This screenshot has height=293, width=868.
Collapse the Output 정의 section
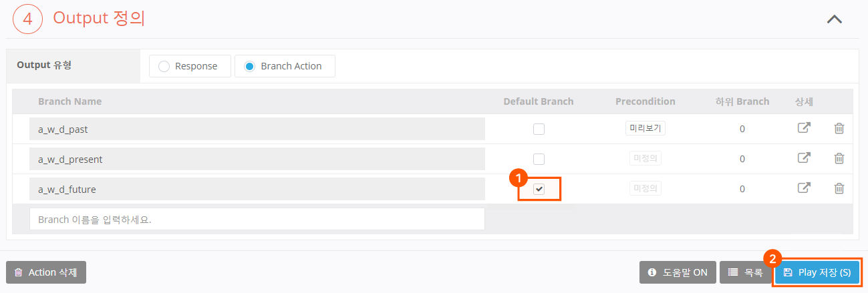pos(834,19)
